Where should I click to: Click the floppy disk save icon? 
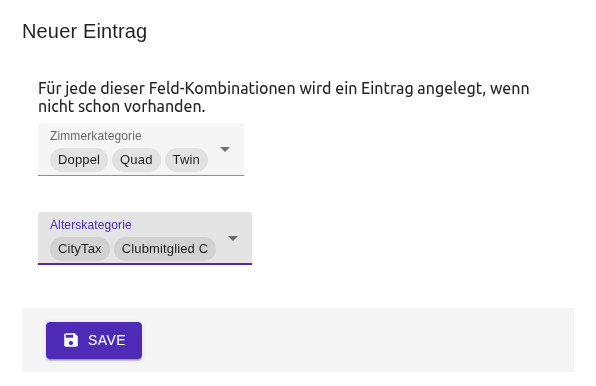pyautogui.click(x=71, y=340)
